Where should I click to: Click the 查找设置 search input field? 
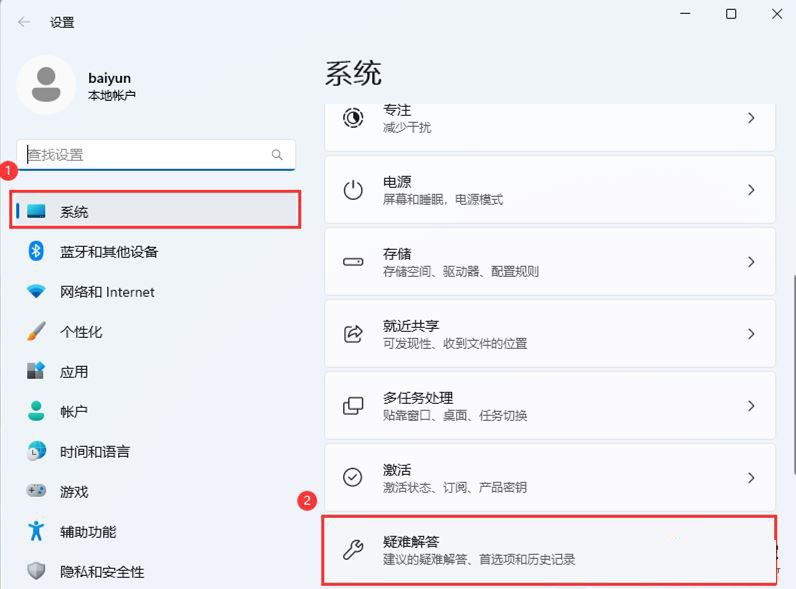coord(145,155)
